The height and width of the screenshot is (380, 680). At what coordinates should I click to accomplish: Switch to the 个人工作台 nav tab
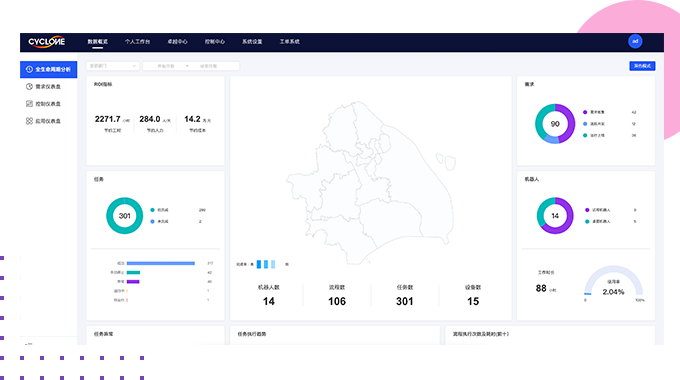[137, 42]
